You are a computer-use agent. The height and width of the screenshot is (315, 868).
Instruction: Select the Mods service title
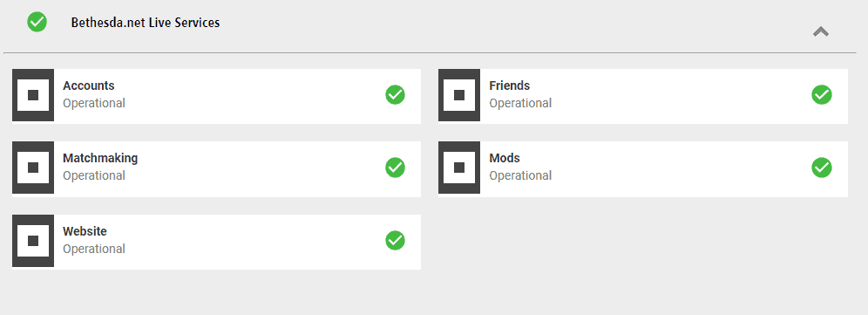click(x=505, y=159)
